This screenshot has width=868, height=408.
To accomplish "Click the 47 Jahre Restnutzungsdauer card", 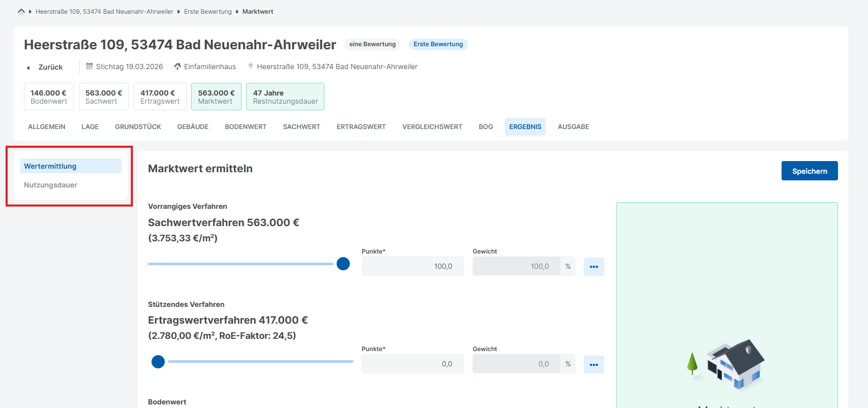I will 285,97.
